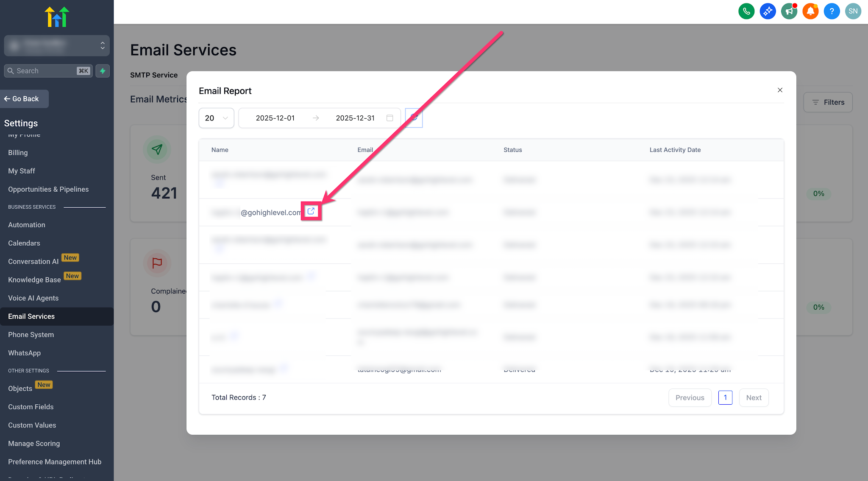
Task: Open the blue AI sparkle assistant icon
Action: tap(768, 11)
